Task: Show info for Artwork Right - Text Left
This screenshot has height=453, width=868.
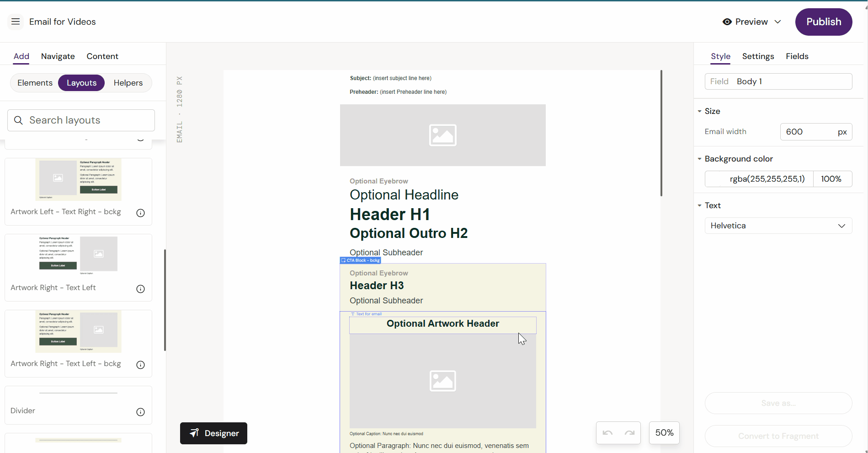Action: pyautogui.click(x=140, y=289)
